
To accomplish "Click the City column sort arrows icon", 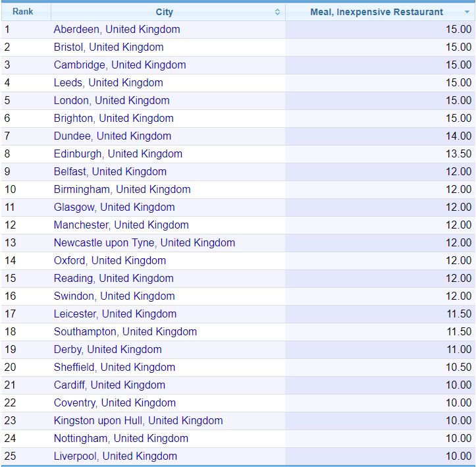I will 277,12.
